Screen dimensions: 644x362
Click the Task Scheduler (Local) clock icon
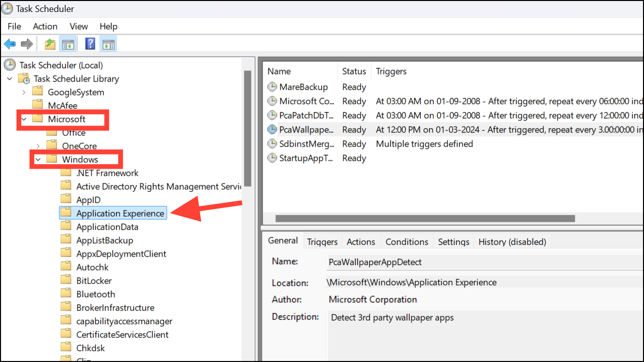coord(9,65)
